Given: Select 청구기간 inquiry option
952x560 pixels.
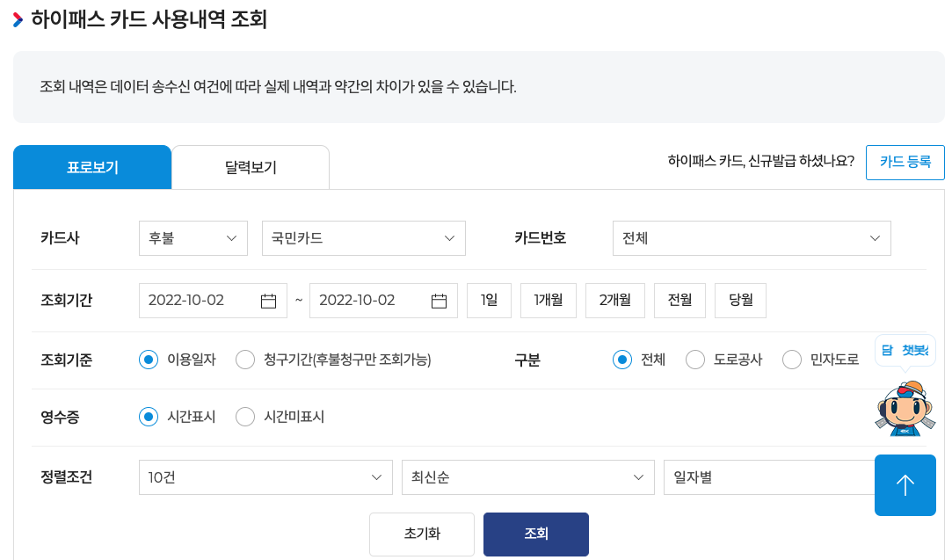Looking at the screenshot, I should [x=244, y=359].
